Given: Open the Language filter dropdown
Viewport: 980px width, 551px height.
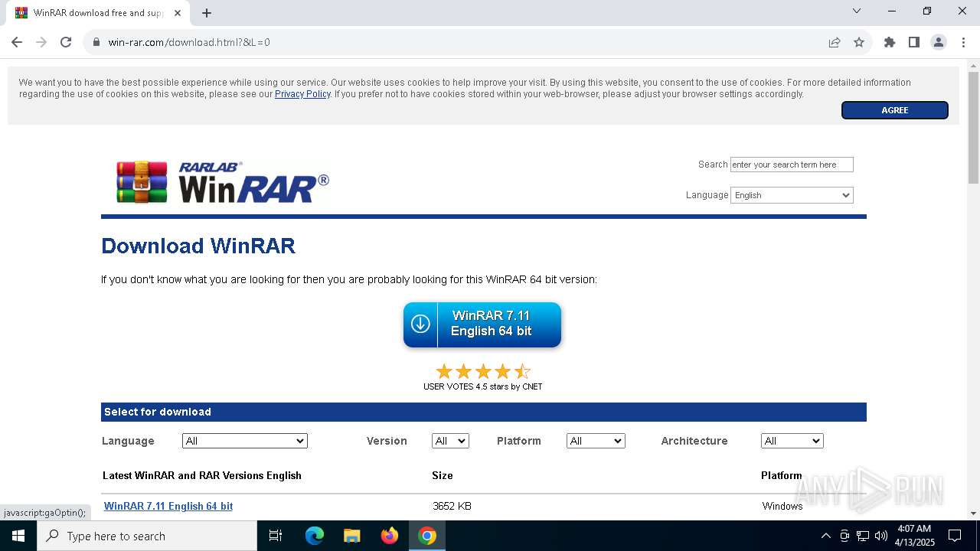Looking at the screenshot, I should coord(245,441).
